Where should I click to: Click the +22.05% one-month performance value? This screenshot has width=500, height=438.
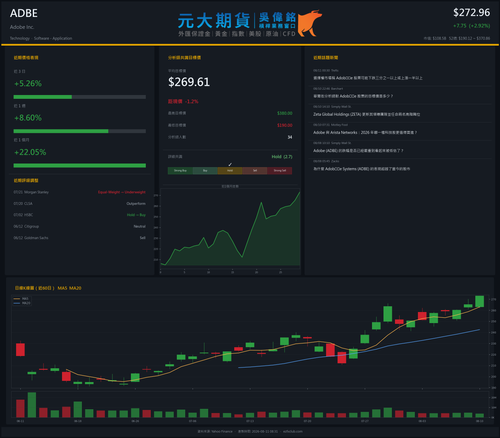(30, 152)
